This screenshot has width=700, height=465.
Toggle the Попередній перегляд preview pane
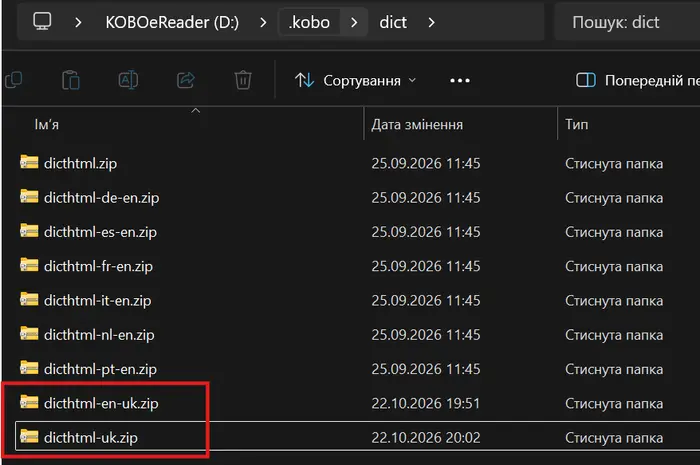click(638, 81)
